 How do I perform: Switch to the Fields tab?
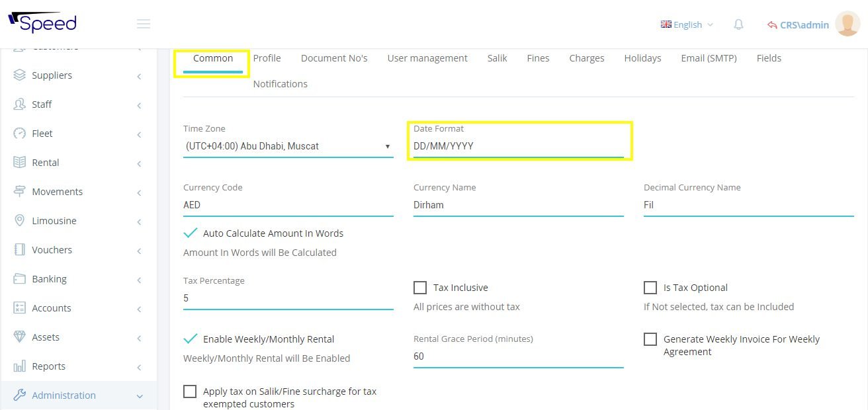pos(769,58)
